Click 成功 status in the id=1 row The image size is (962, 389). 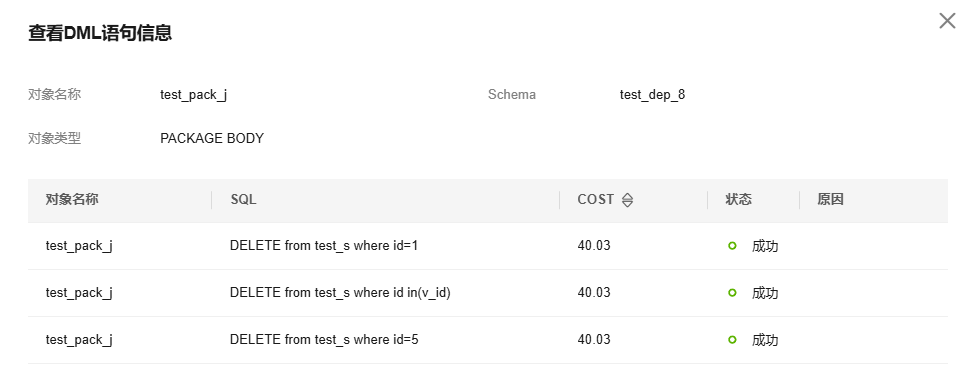click(765, 246)
